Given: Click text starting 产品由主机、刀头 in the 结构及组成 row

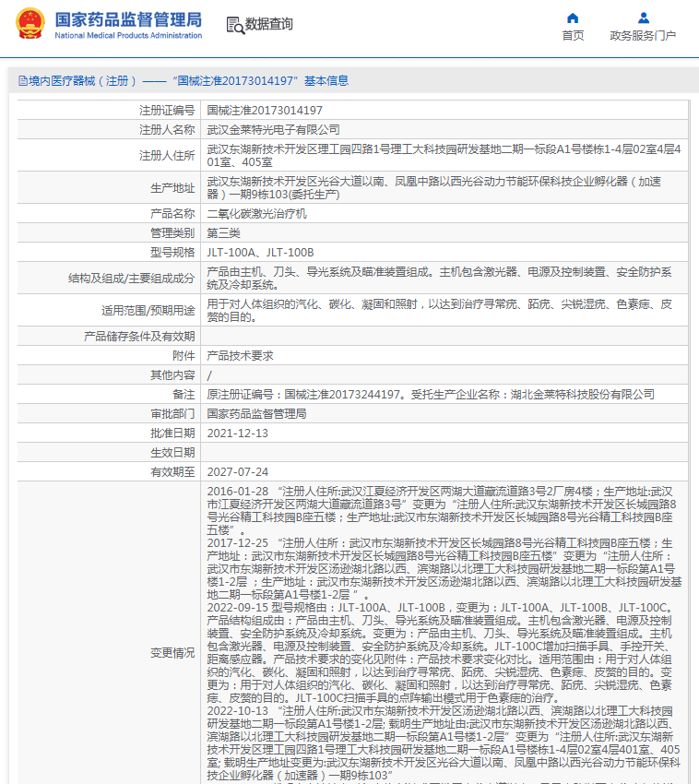Looking at the screenshot, I should pos(439,279).
